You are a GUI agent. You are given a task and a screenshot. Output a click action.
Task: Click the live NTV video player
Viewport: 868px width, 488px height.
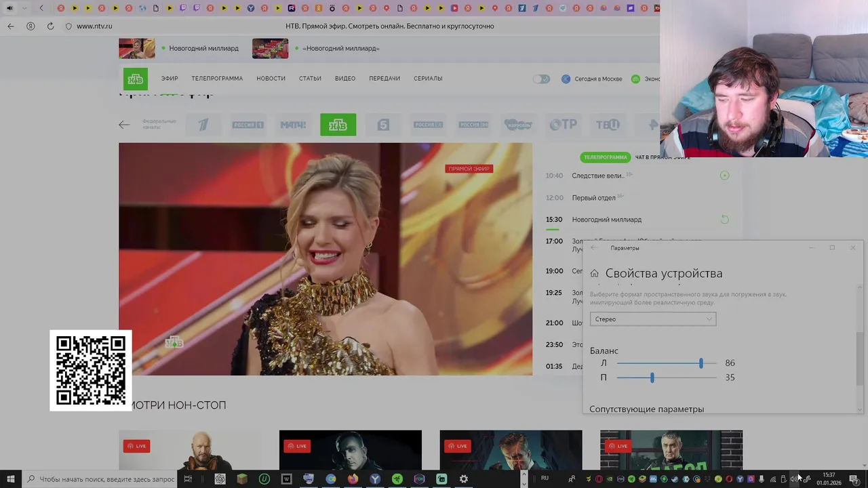[325, 259]
